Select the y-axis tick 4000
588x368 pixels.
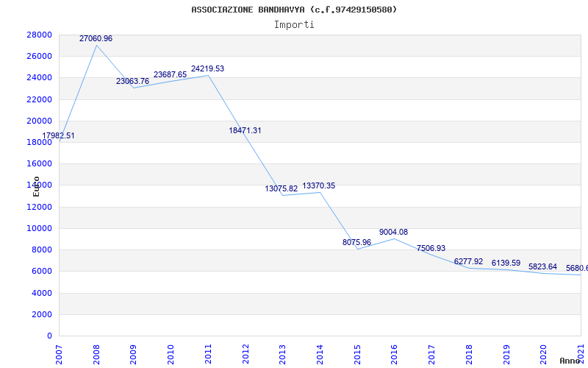pos(42,293)
